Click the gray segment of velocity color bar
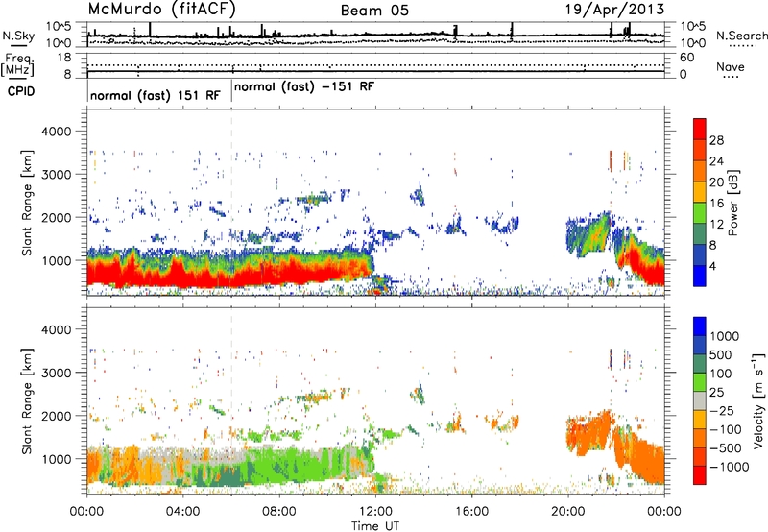Viewport: 768px width, 532px height. [700, 400]
